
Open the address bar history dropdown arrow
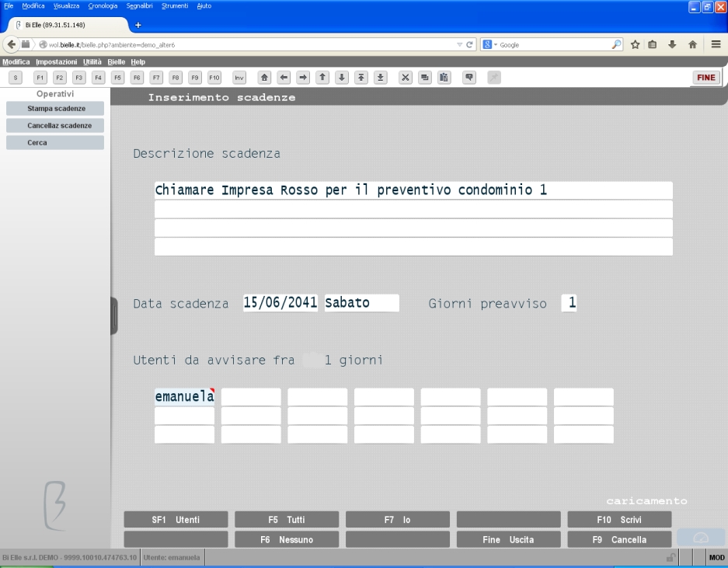tap(460, 44)
